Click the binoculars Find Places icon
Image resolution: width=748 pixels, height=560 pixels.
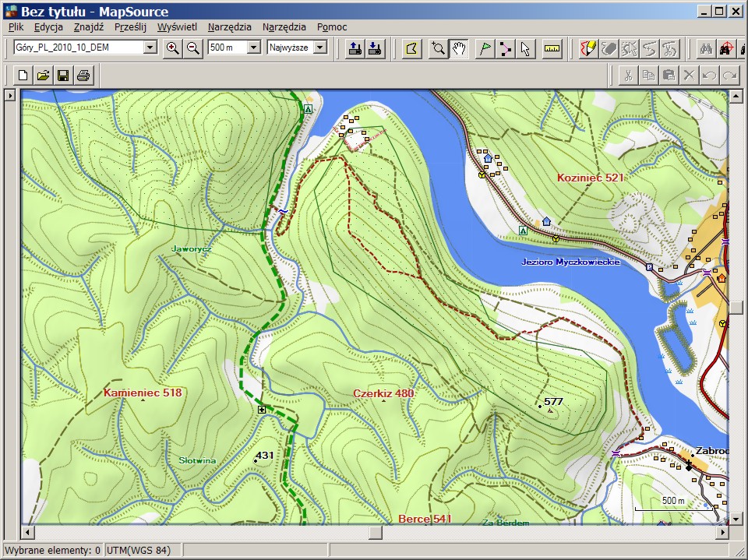(705, 48)
